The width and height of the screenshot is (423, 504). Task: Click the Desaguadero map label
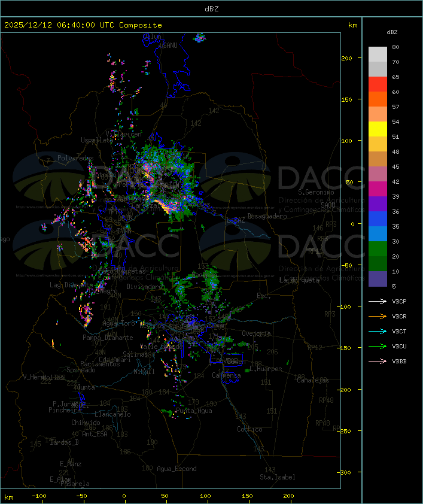click(267, 216)
